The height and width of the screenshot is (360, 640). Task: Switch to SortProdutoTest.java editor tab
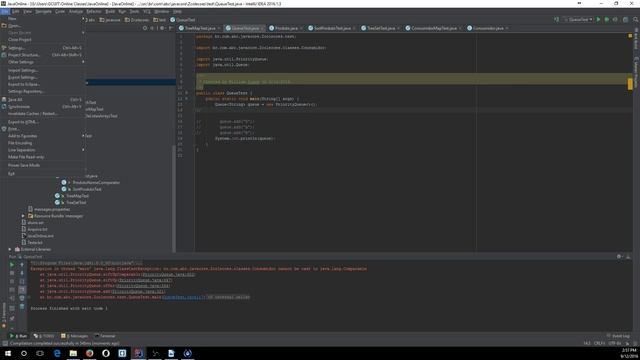(332, 28)
